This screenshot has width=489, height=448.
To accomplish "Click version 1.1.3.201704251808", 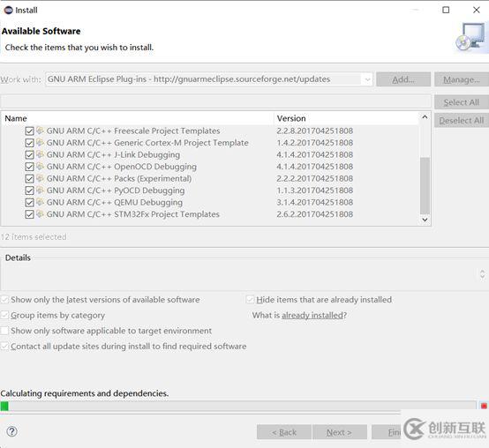I will (x=314, y=190).
